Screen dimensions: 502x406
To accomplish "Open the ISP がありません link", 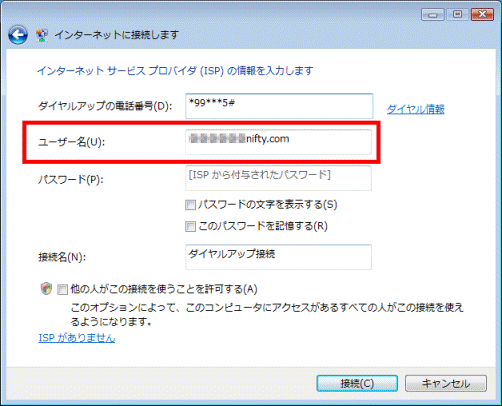I will [77, 338].
